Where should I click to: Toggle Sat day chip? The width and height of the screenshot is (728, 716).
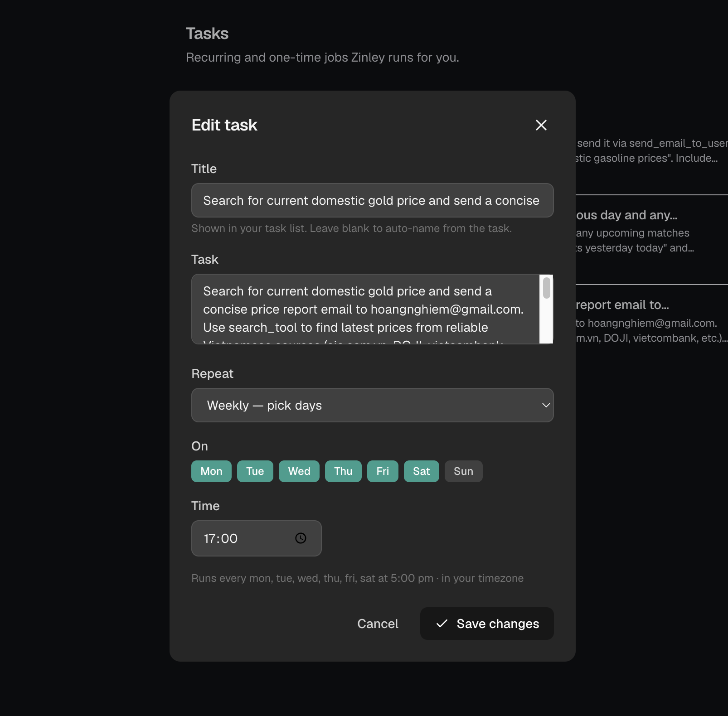[422, 471]
